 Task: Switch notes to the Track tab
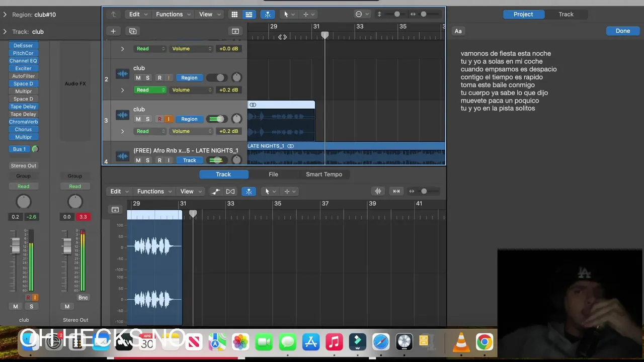pos(566,14)
